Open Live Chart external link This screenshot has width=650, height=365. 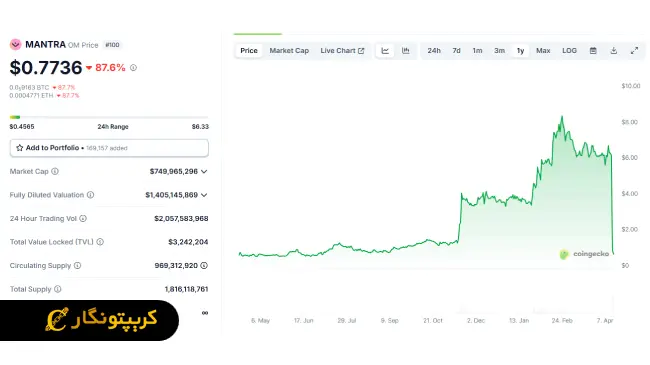pyautogui.click(x=342, y=51)
